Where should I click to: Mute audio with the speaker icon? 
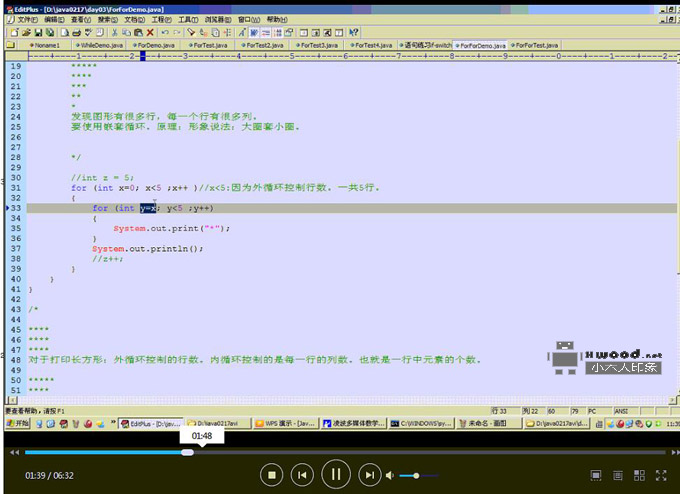(x=390, y=475)
